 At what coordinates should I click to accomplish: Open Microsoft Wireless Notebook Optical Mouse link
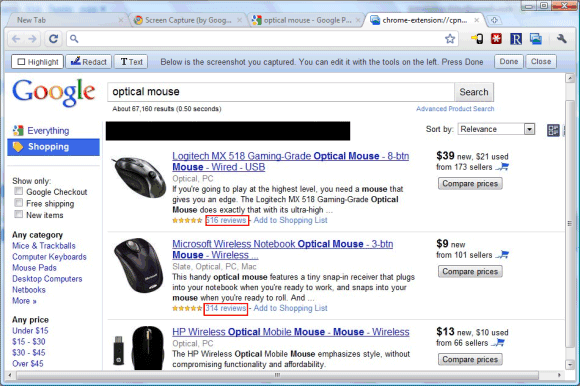click(x=283, y=249)
